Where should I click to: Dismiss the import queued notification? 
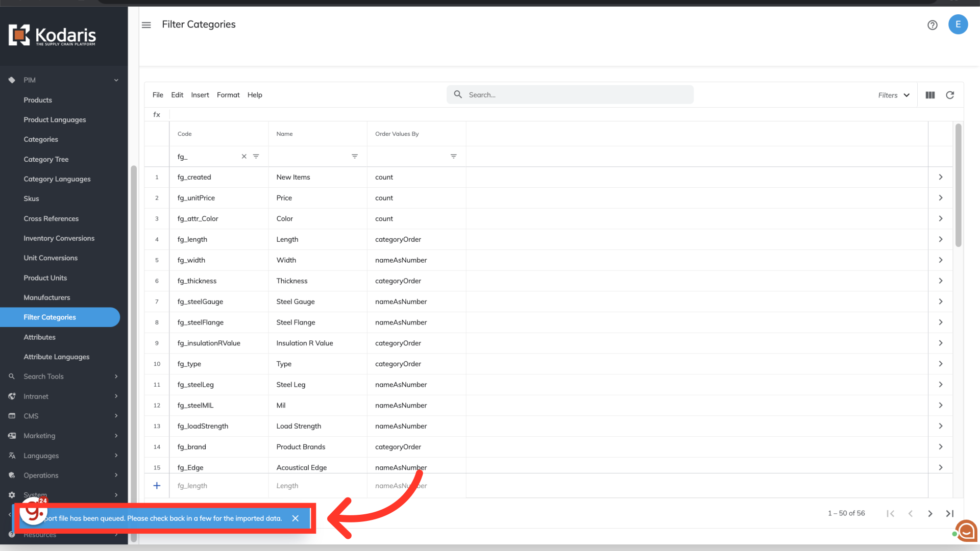click(295, 518)
